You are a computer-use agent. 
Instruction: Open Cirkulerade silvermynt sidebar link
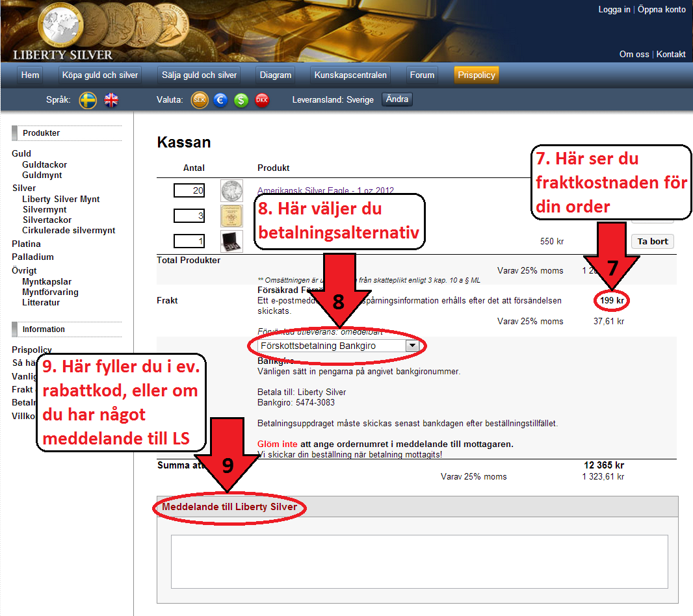[68, 230]
